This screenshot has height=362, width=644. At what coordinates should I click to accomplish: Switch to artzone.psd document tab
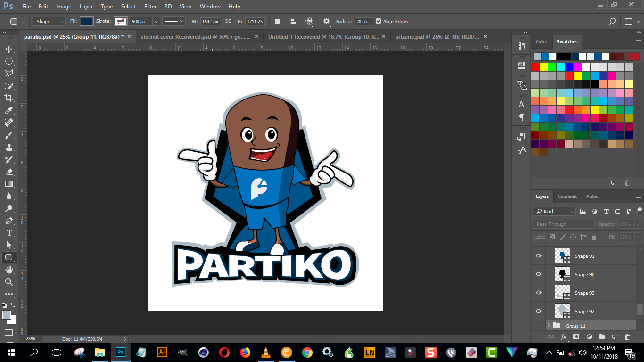tap(437, 36)
